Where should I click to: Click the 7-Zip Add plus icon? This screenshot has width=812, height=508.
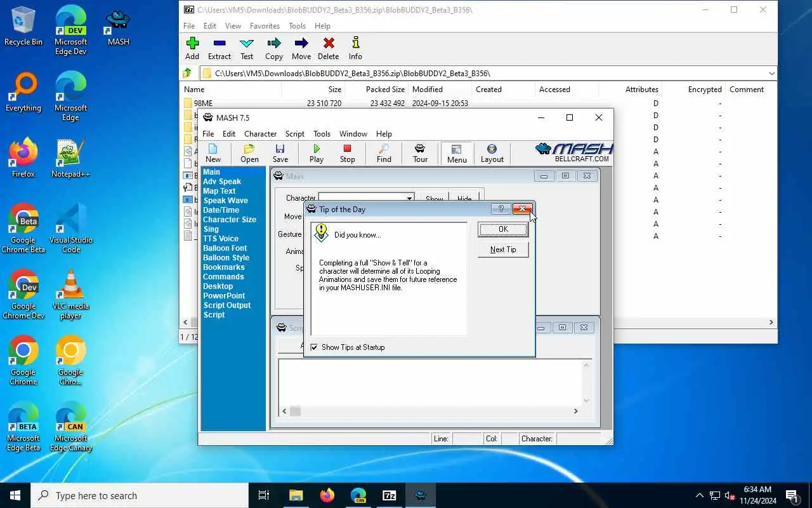coord(192,48)
